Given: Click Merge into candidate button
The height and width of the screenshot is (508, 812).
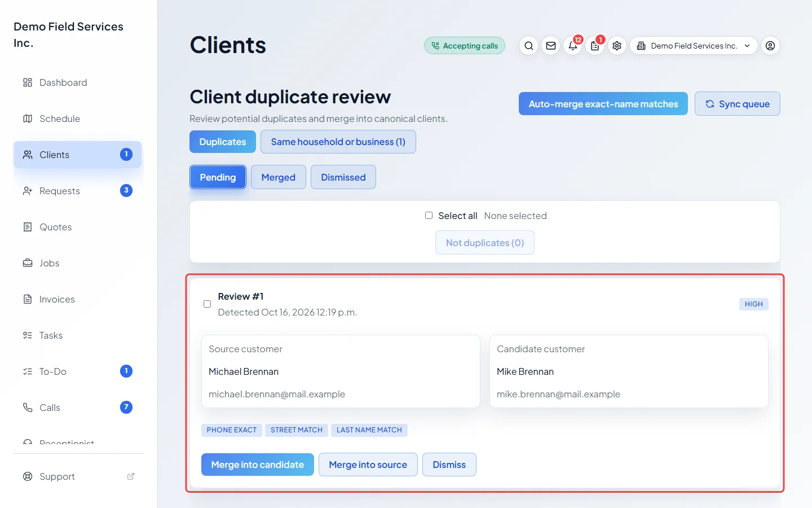Looking at the screenshot, I should click(x=258, y=465).
